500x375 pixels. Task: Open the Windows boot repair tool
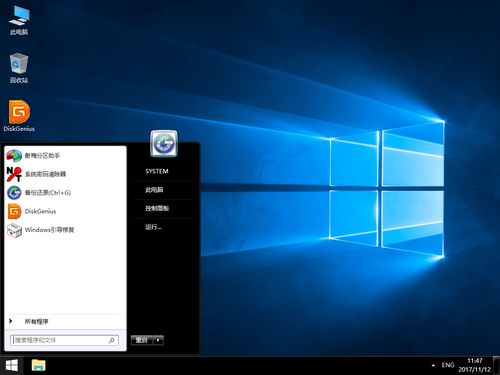coord(65,230)
